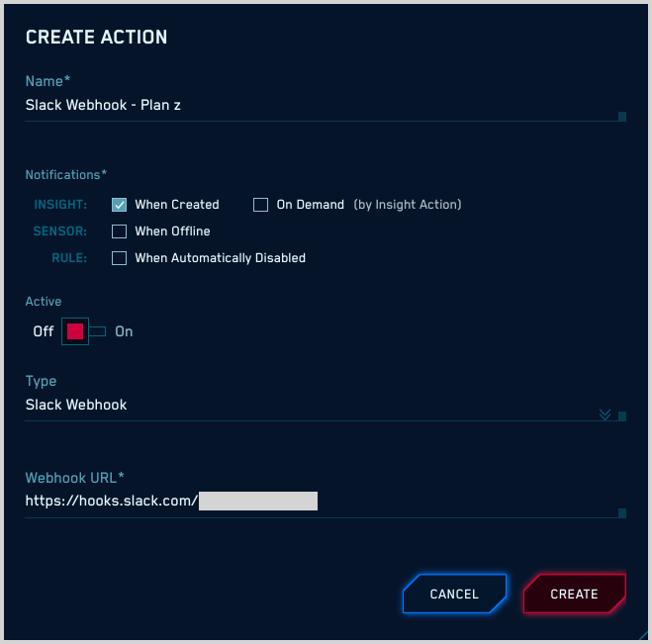Click the double-chevron icon in Type field
The height and width of the screenshot is (644, 652).
point(605,414)
